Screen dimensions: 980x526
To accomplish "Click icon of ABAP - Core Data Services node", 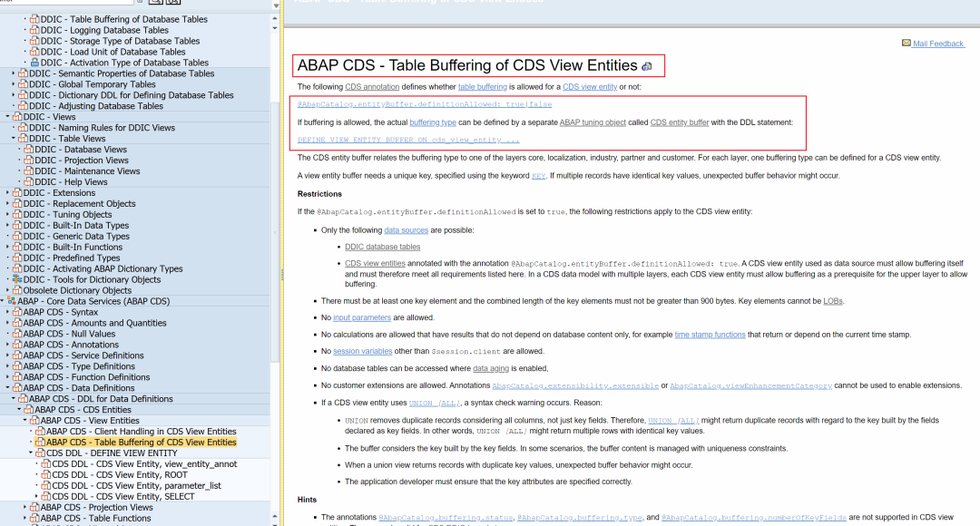I will pyautogui.click(x=12, y=301).
